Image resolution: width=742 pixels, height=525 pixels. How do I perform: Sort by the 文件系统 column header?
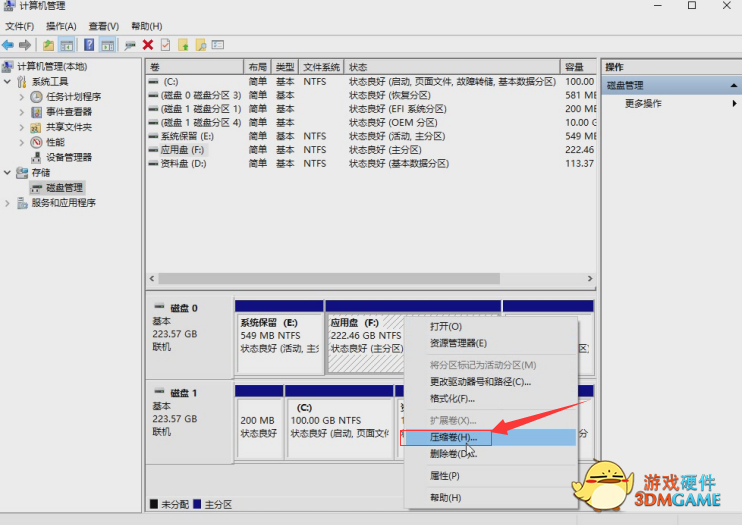pos(321,67)
